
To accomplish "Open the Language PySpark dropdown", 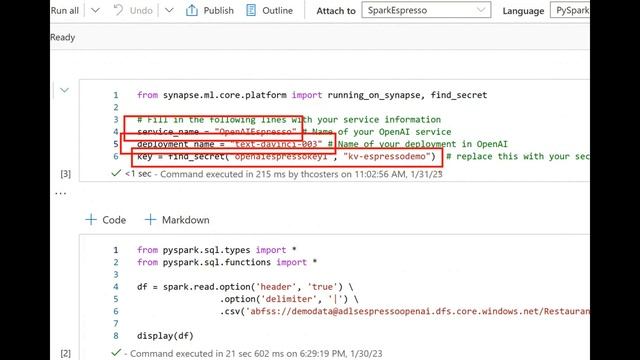I will pyautogui.click(x=570, y=10).
